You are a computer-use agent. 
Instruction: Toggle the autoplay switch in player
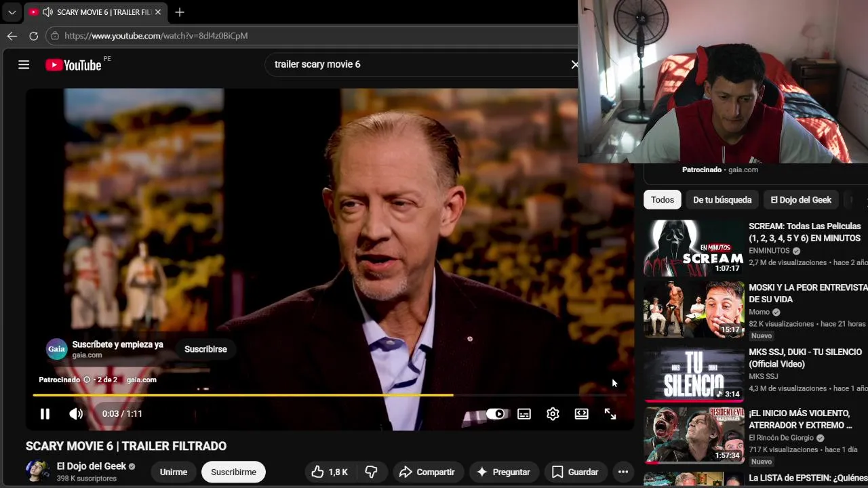click(x=496, y=413)
